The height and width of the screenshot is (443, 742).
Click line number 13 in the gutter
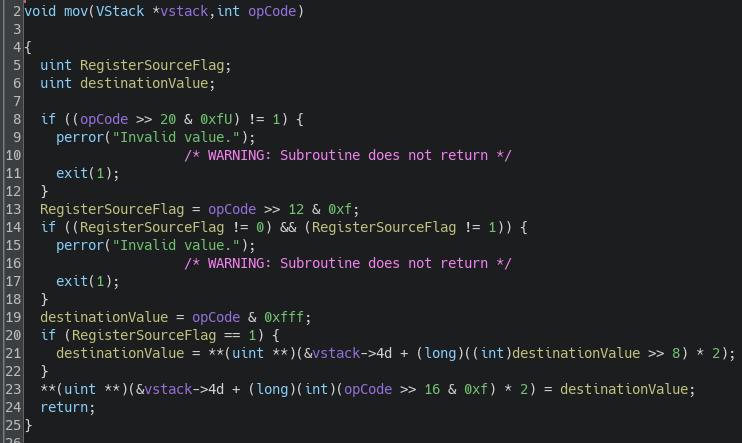[x=13, y=209]
